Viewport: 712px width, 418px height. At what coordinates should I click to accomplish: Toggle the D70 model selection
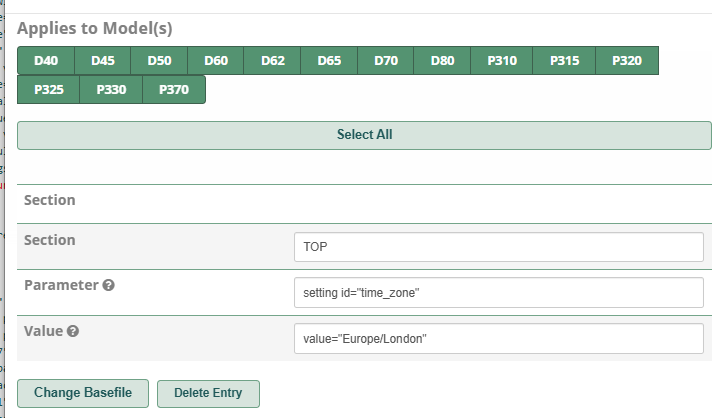point(386,60)
